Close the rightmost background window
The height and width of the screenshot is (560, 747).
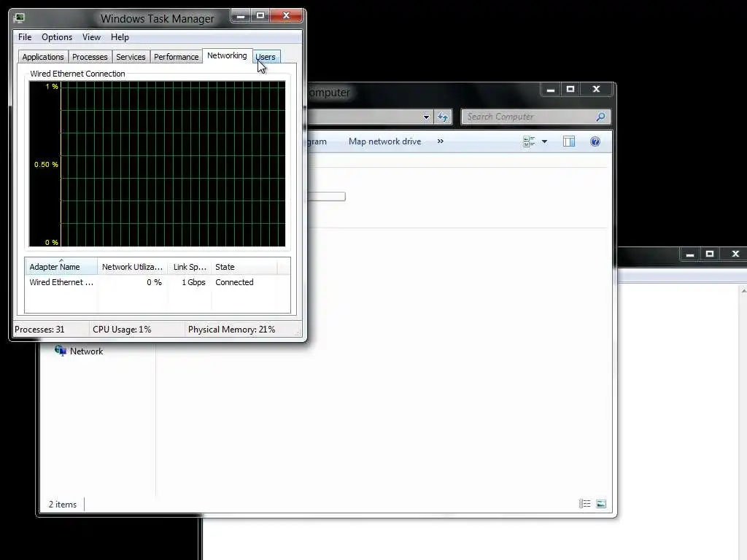735,254
